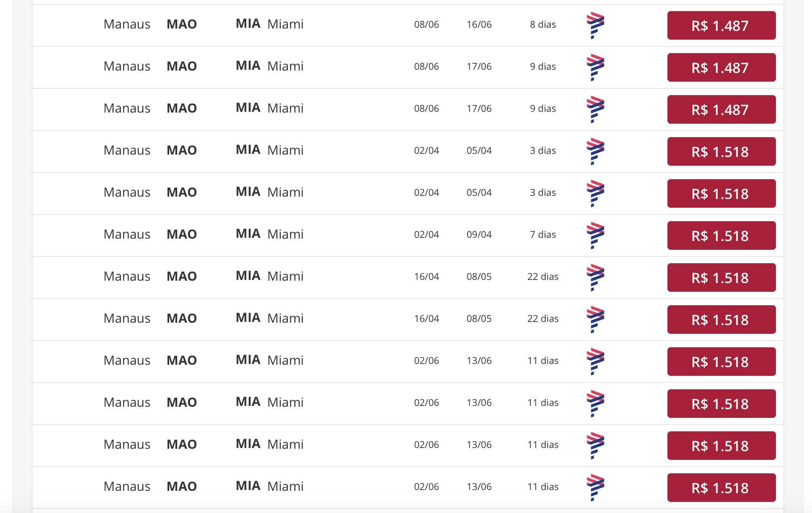This screenshot has width=812, height=513.
Task: Click the LATAM logo in the 8 dias row
Action: coord(595,25)
